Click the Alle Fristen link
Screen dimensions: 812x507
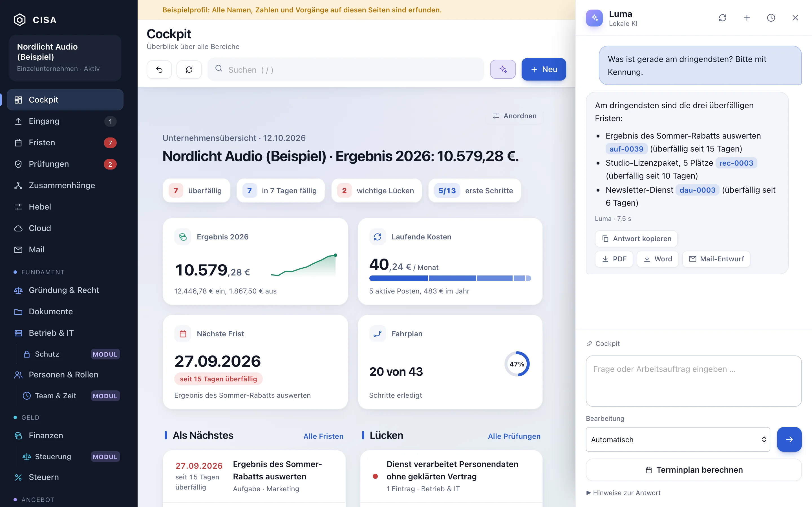point(323,436)
